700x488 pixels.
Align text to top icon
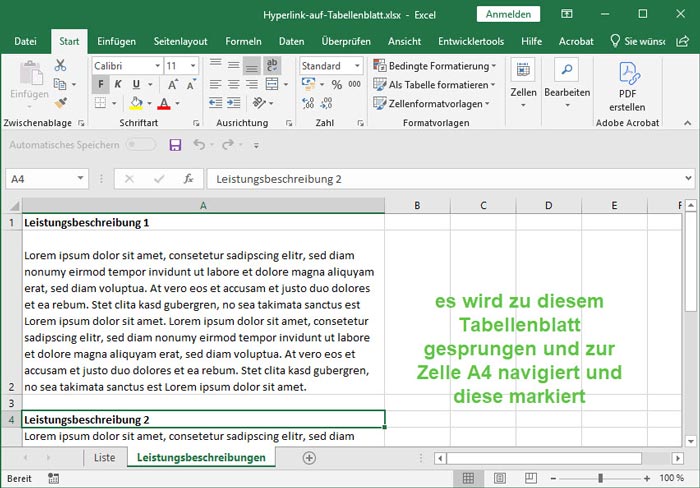click(216, 65)
